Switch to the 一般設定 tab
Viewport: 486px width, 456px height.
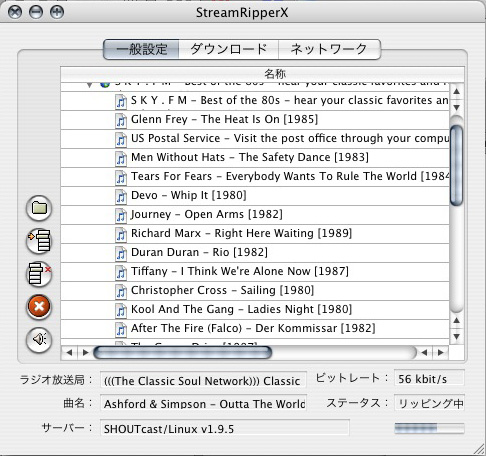(x=141, y=49)
